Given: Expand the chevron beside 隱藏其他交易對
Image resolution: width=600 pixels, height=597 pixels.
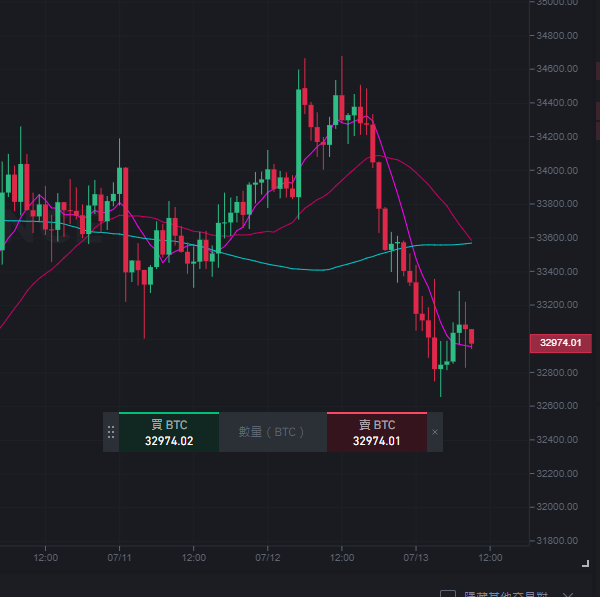Looking at the screenshot, I should [x=568, y=594].
